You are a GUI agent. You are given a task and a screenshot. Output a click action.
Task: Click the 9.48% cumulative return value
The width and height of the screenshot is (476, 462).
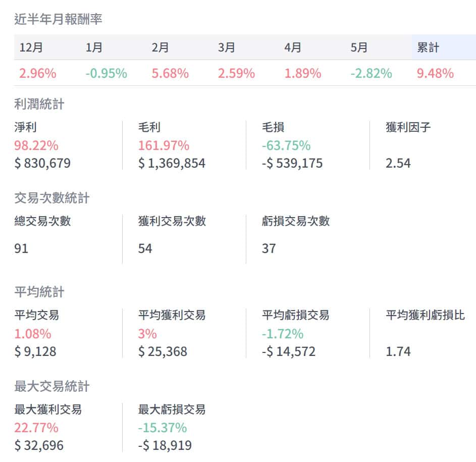[435, 74]
